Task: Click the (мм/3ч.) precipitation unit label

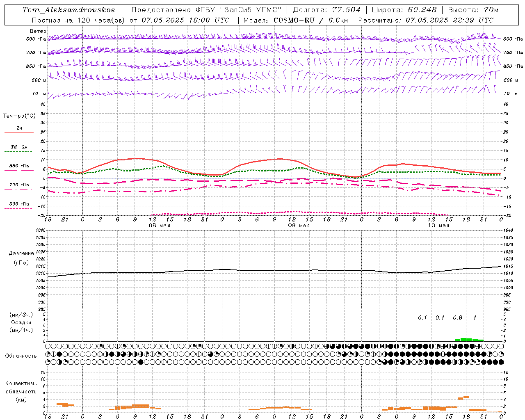Action: point(21,315)
